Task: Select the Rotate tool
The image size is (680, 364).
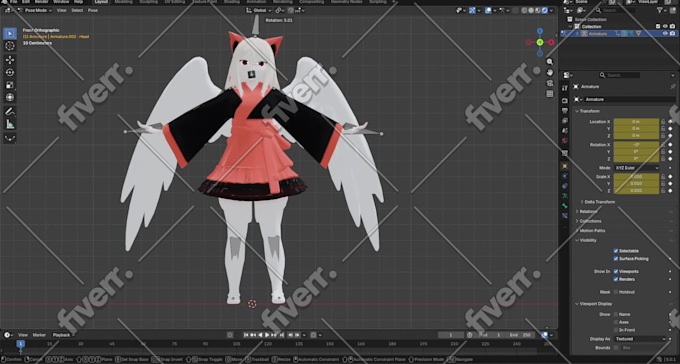Action: pyautogui.click(x=10, y=72)
